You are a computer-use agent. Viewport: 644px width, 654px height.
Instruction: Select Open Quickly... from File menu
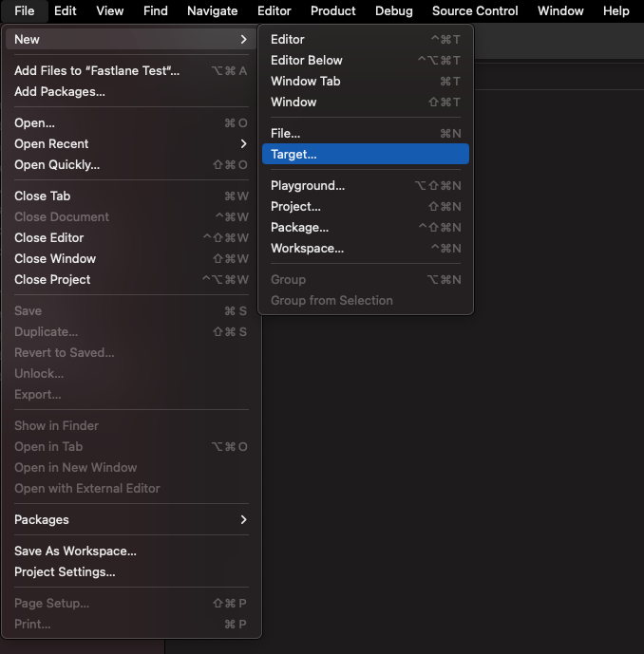(x=57, y=165)
